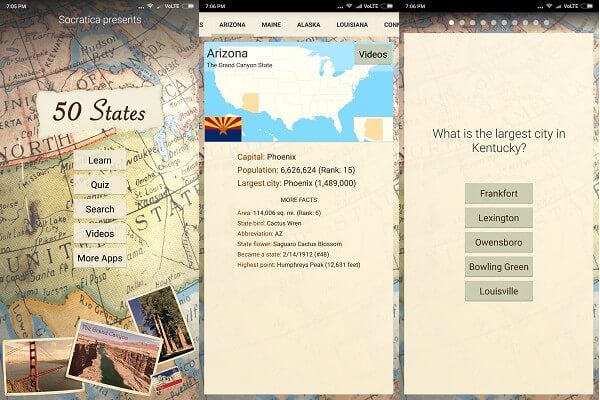Switch to the LOUISIANA tab
Viewport: 600px width, 400px height.
point(352,24)
